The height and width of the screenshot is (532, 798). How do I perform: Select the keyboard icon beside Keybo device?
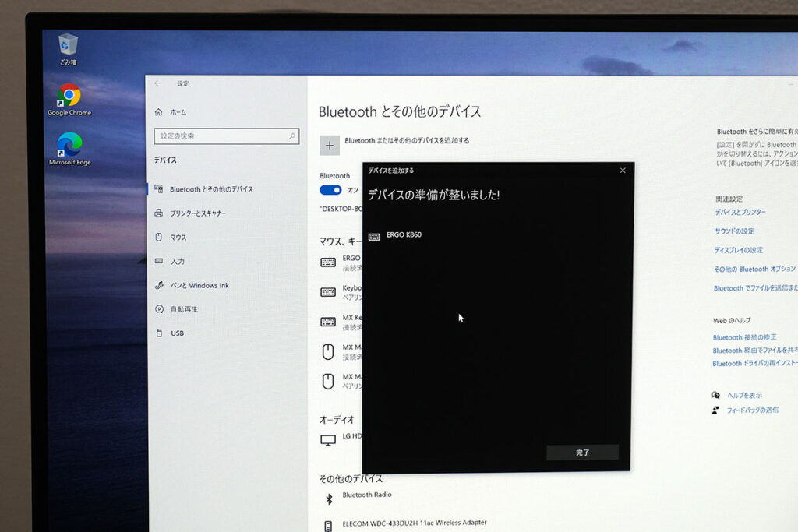click(x=328, y=292)
